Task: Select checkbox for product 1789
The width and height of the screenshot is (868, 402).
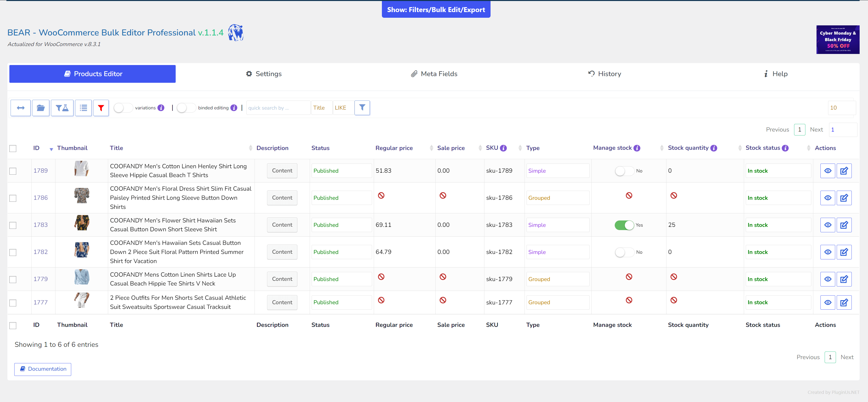Action: pyautogui.click(x=13, y=171)
